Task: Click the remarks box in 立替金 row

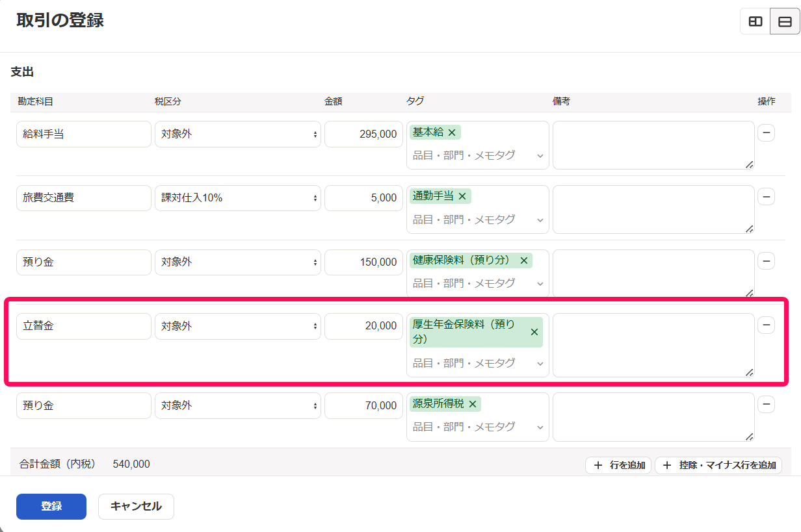Action: [x=653, y=346]
